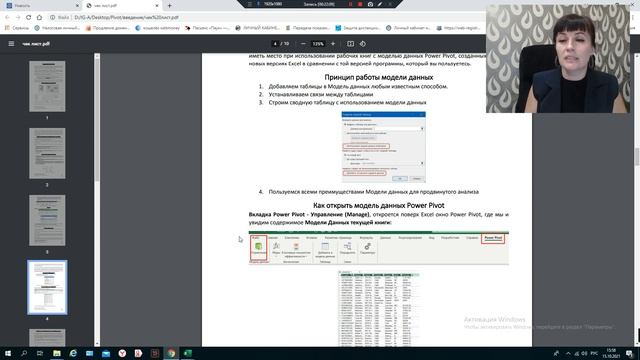640x360 pixels.
Task: Select page 4 thumbnail
Action: coord(47,287)
